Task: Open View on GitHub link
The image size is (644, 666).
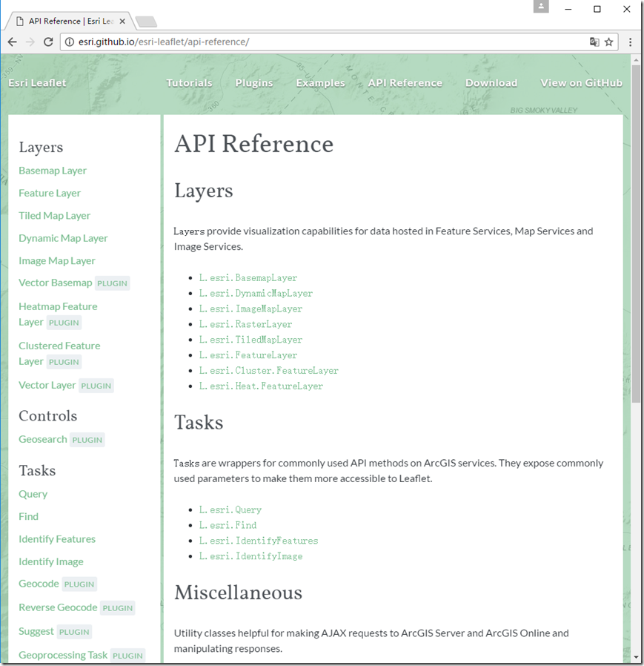Action: (581, 83)
